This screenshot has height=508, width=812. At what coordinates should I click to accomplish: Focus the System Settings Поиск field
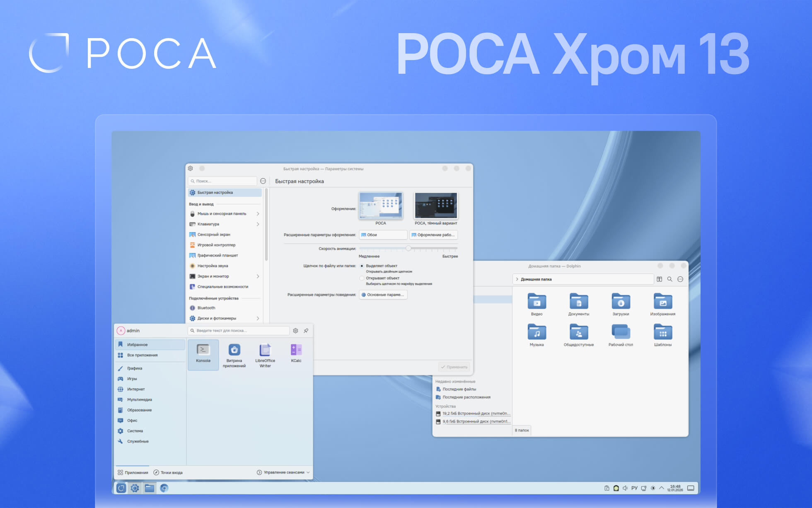pos(222,181)
